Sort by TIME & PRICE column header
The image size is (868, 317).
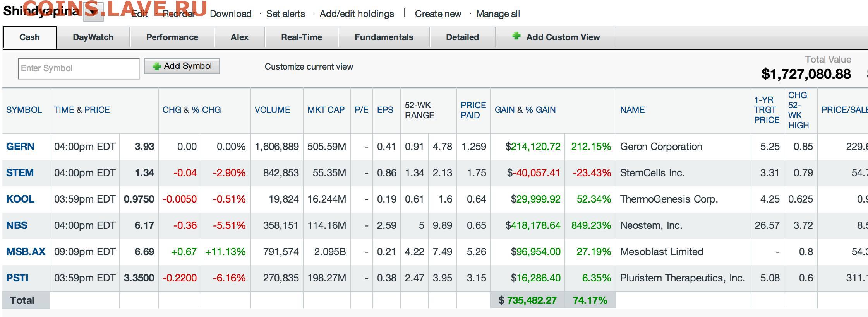(82, 110)
